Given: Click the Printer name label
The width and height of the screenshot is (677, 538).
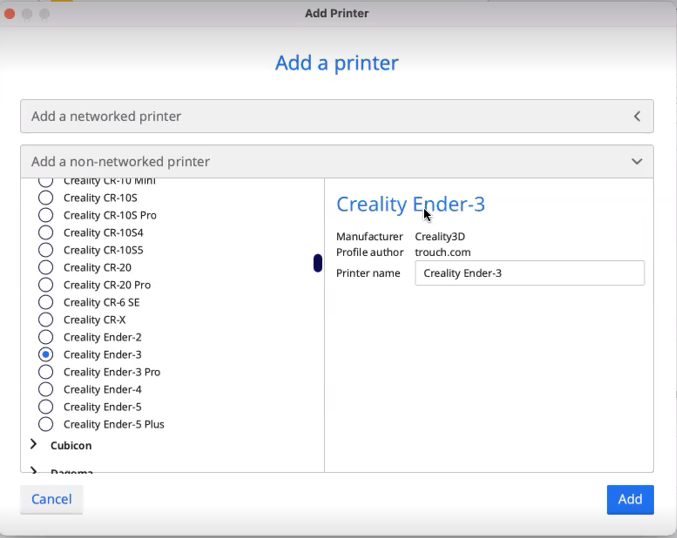Looking at the screenshot, I should 368,273.
